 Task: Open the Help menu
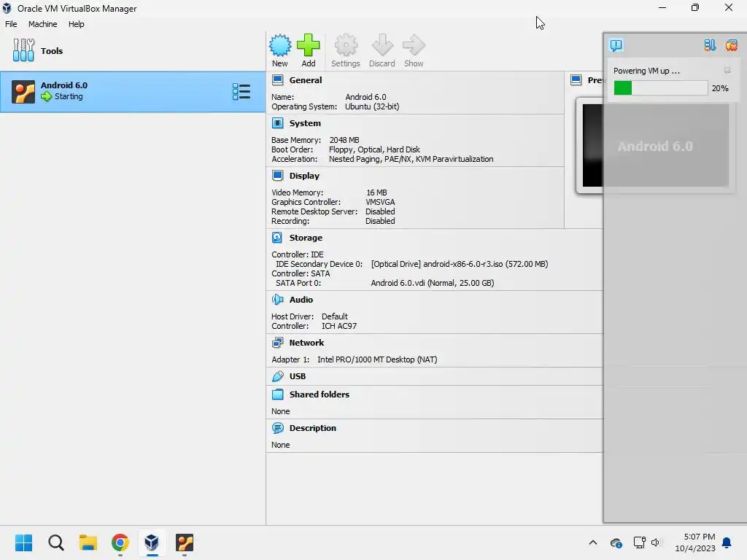click(x=76, y=24)
